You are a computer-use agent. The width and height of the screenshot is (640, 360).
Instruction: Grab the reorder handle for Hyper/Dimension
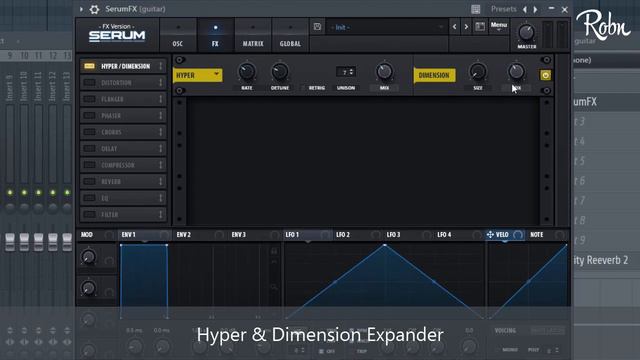(161, 66)
